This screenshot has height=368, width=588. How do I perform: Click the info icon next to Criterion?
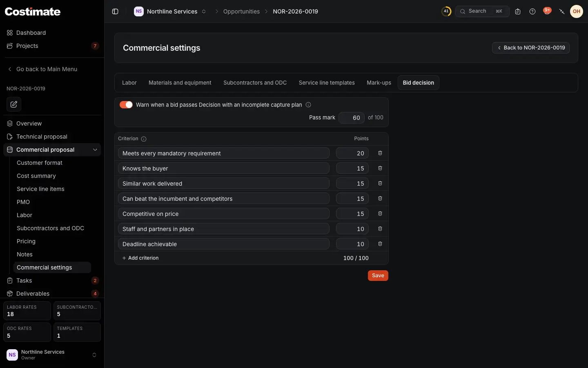pyautogui.click(x=144, y=139)
